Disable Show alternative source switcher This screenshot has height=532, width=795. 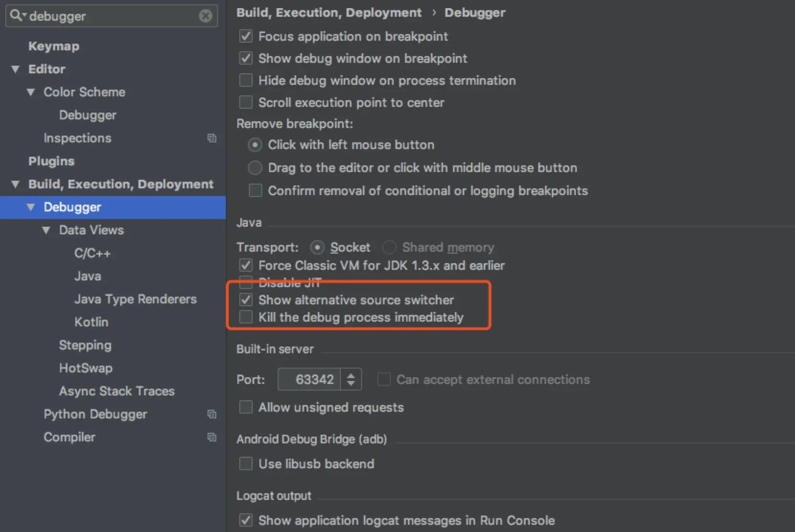point(246,300)
